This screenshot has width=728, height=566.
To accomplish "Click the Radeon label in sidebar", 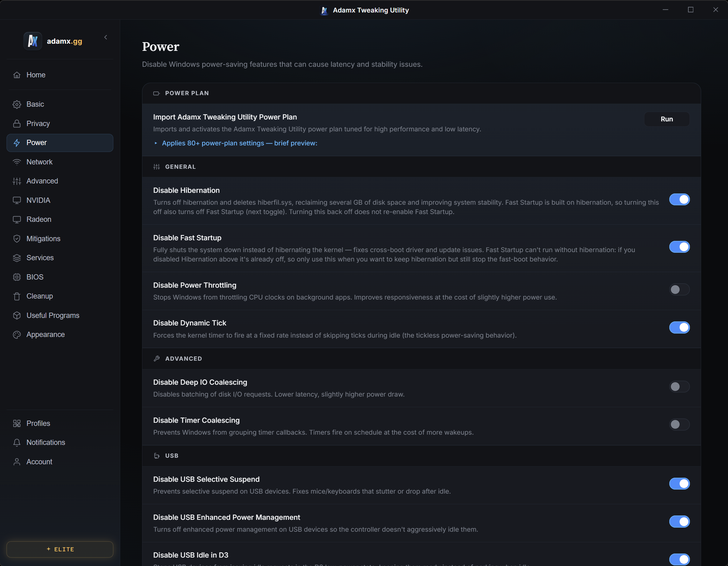I will click(x=39, y=220).
